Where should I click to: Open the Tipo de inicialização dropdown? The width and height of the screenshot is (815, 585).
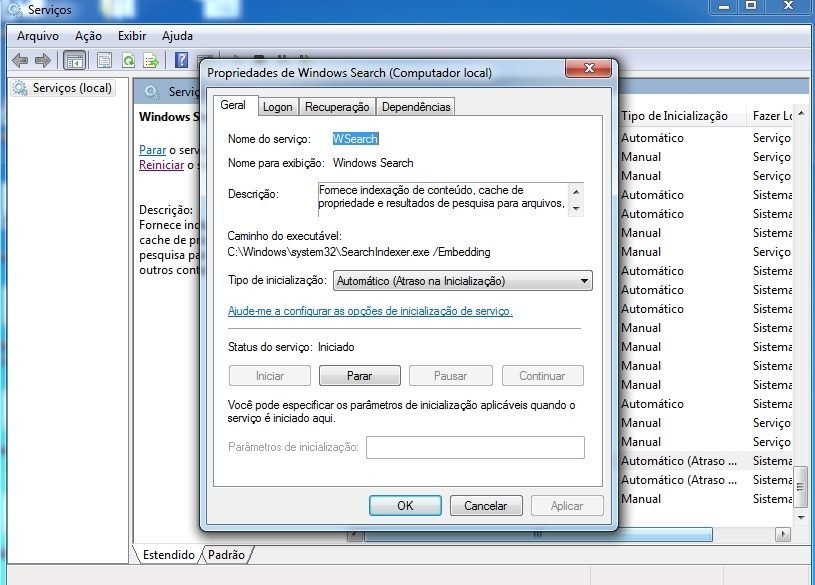click(463, 281)
